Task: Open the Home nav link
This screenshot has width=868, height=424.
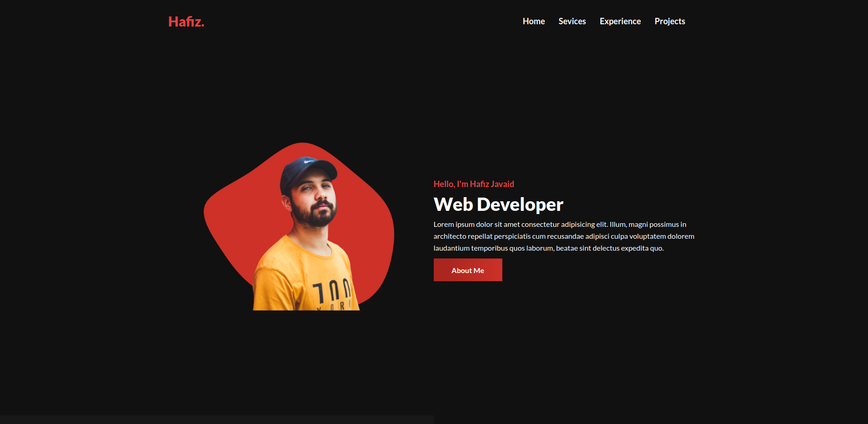Action: click(534, 21)
